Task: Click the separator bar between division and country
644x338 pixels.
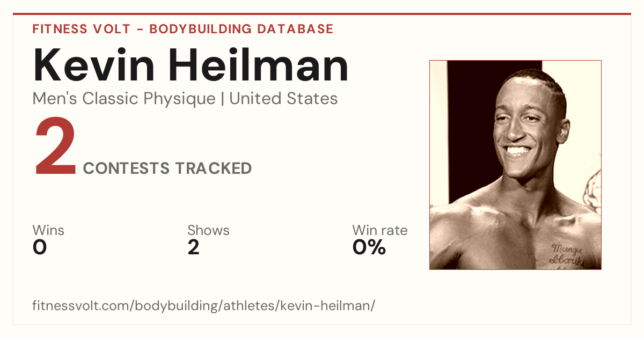Action: point(222,99)
